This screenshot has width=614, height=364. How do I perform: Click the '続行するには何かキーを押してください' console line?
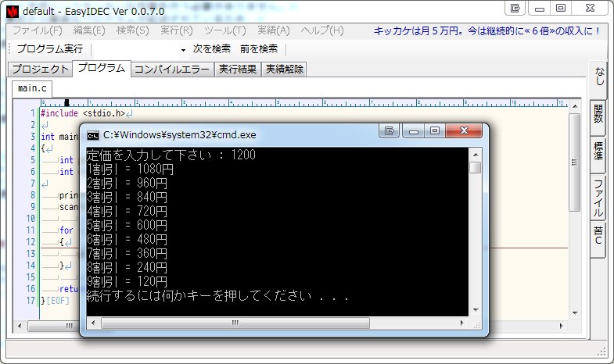coord(217,296)
